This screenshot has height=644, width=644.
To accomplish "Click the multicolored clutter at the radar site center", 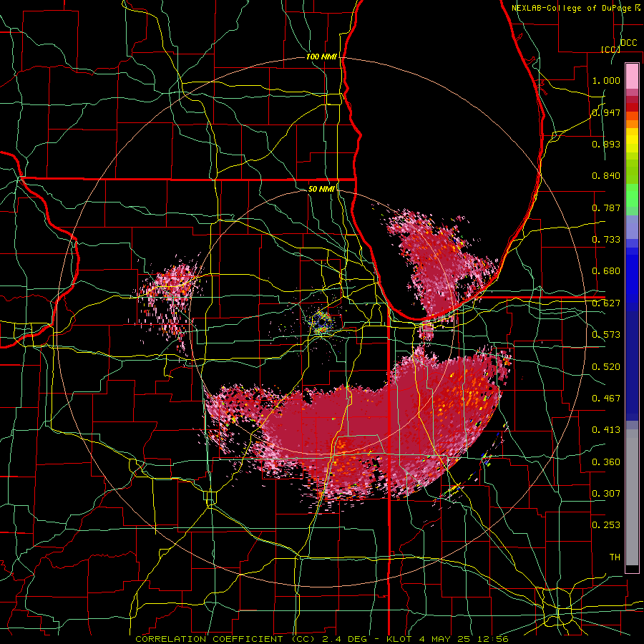I will pos(321,321).
